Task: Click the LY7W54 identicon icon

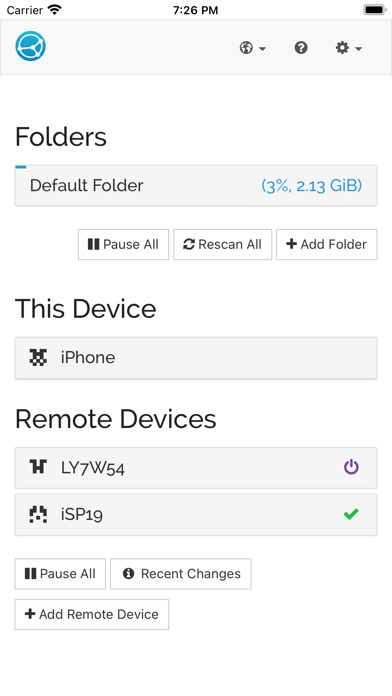Action: [38, 467]
